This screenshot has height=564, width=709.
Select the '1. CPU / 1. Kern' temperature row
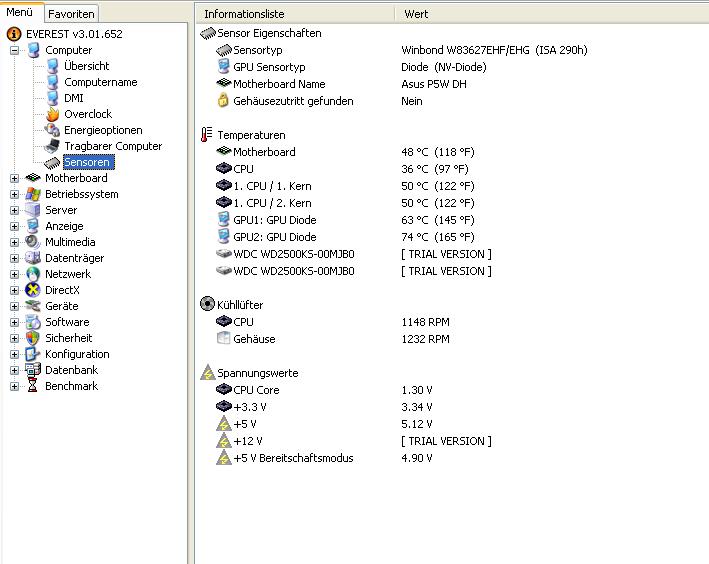pyautogui.click(x=345, y=186)
